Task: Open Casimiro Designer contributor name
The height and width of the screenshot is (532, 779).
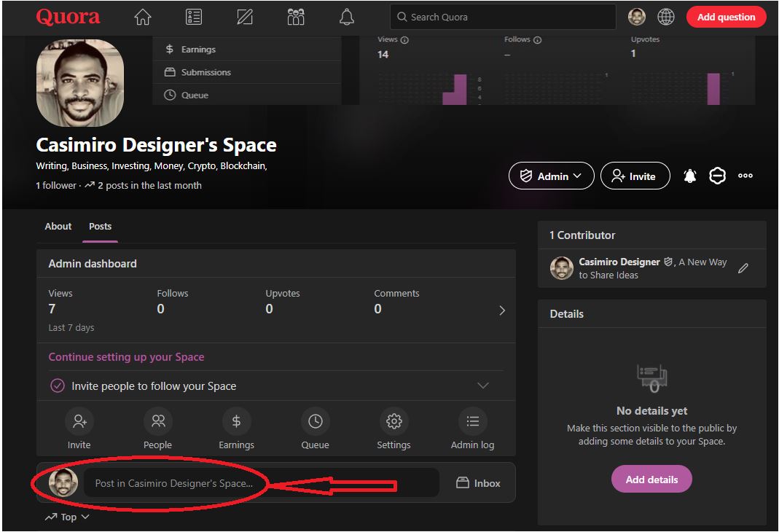Action: (619, 262)
